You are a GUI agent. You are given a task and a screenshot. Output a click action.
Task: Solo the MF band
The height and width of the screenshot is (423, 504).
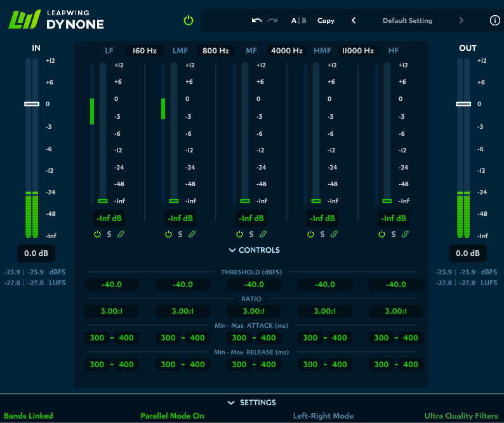click(251, 234)
